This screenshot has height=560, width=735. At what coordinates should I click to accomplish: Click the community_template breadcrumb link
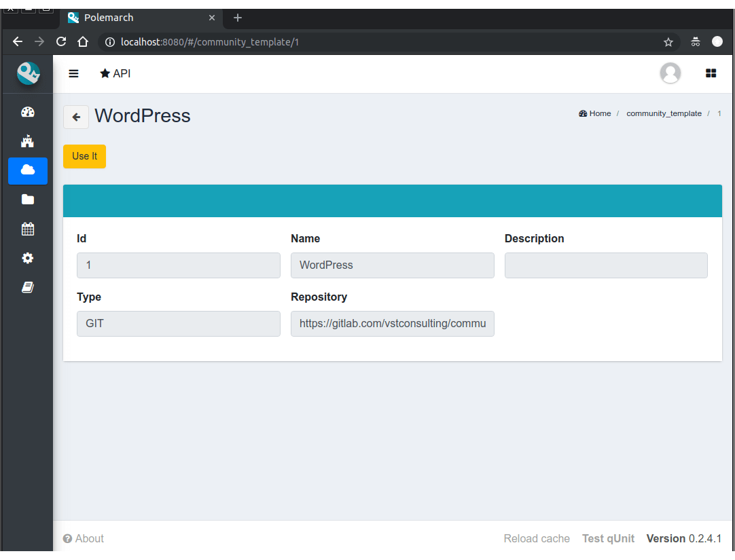point(664,113)
